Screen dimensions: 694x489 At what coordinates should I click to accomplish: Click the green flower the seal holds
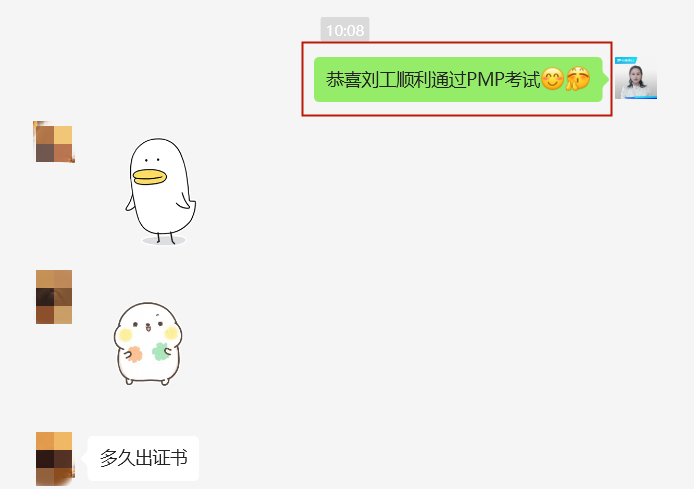point(160,351)
